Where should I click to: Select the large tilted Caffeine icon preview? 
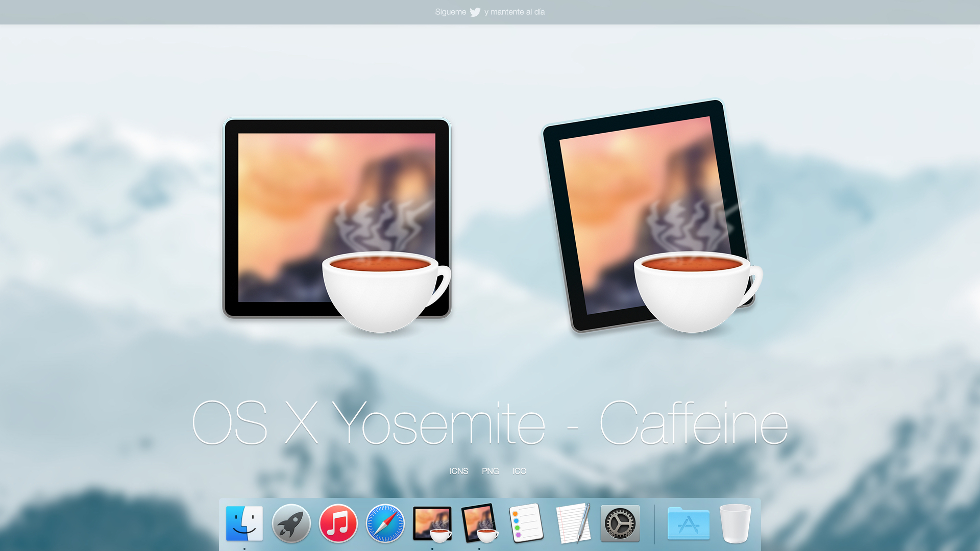coord(652,216)
